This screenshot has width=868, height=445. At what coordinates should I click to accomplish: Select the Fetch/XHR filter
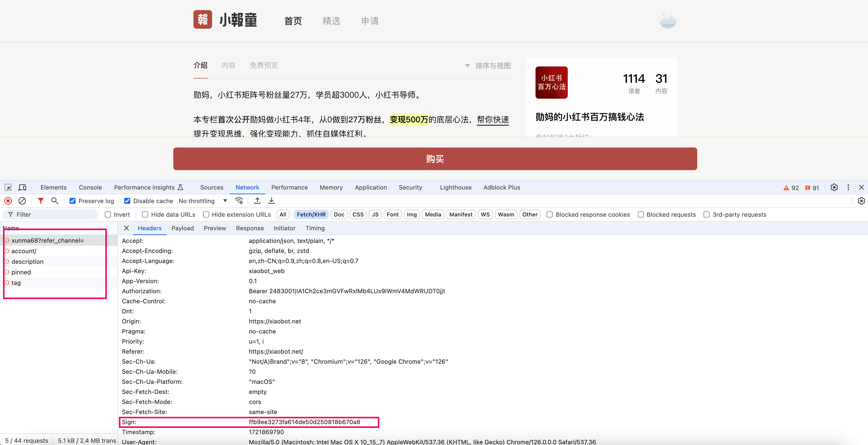[311, 214]
